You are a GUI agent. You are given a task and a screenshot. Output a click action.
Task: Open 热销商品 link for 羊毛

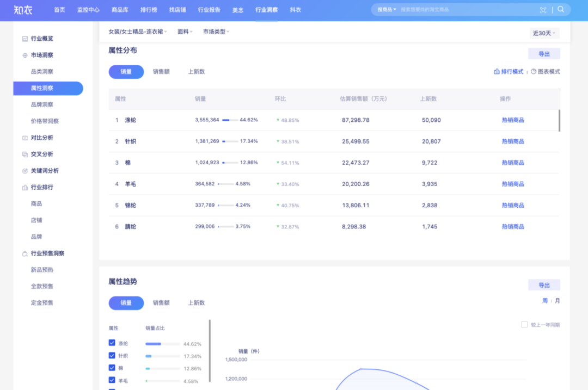(x=513, y=184)
